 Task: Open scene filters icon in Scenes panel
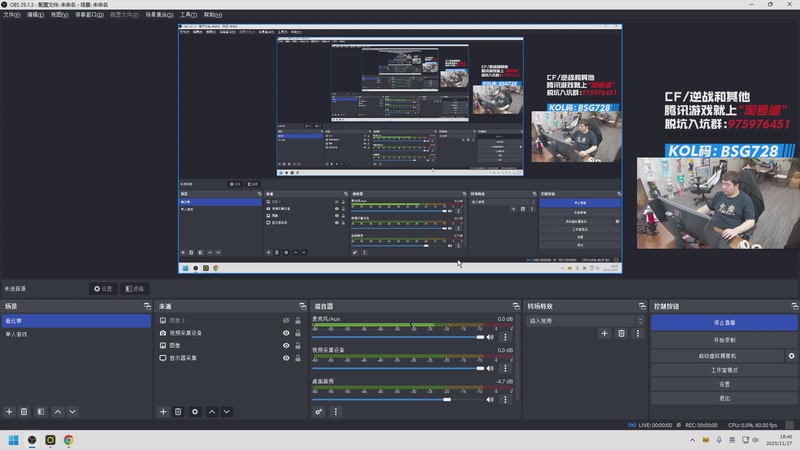[41, 412]
